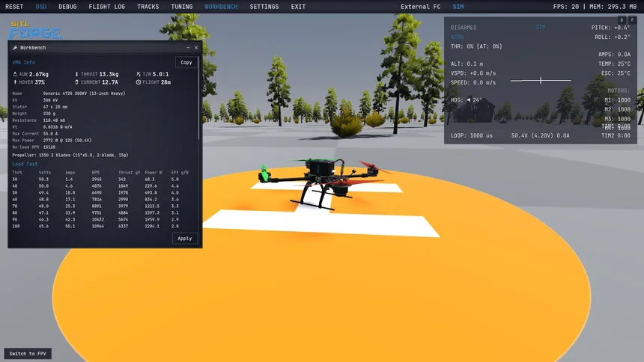644x362 pixels.
Task: Click the Stator '47 x 20 mm' value
Action: pyautogui.click(x=55, y=107)
